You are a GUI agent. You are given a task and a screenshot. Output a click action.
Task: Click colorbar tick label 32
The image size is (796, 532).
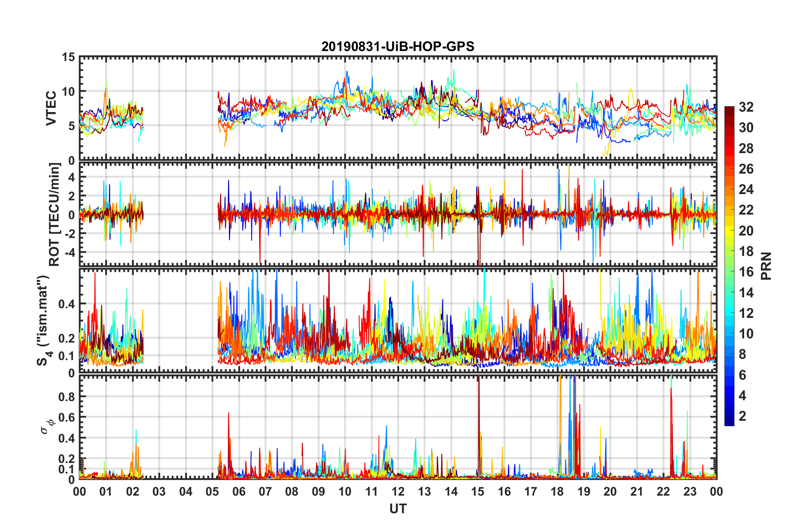pos(746,107)
